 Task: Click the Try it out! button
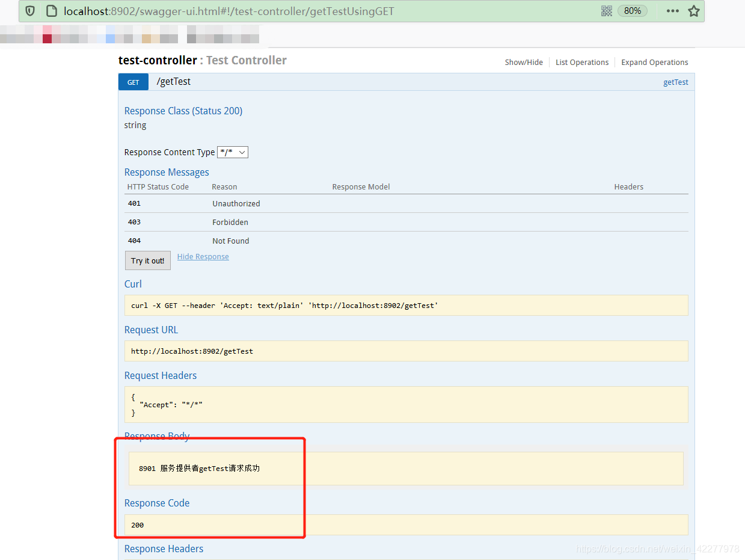148,260
